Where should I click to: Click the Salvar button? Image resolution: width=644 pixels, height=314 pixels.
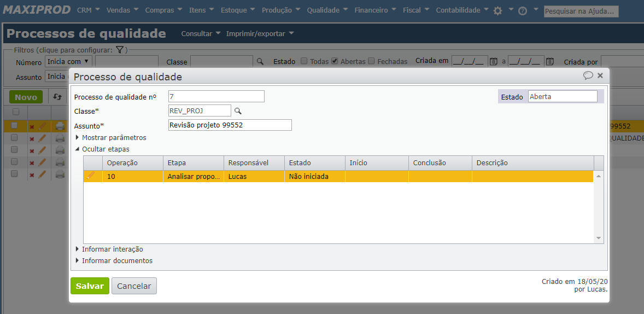click(x=90, y=286)
